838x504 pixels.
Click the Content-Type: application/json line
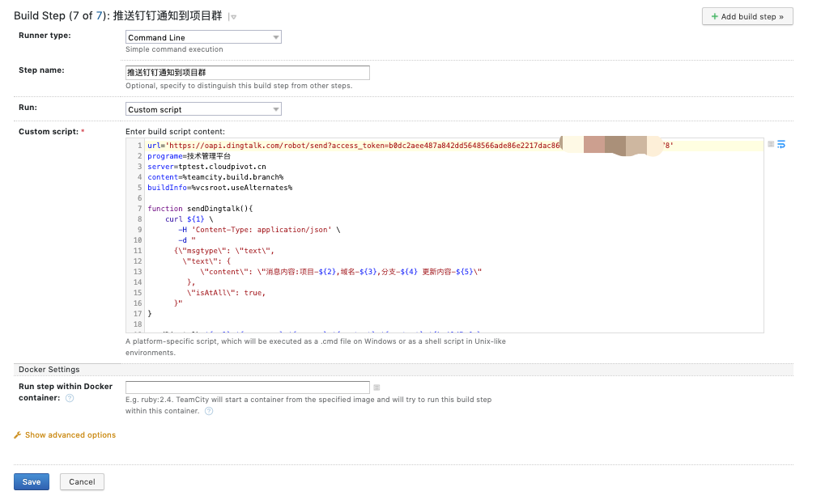click(x=259, y=230)
